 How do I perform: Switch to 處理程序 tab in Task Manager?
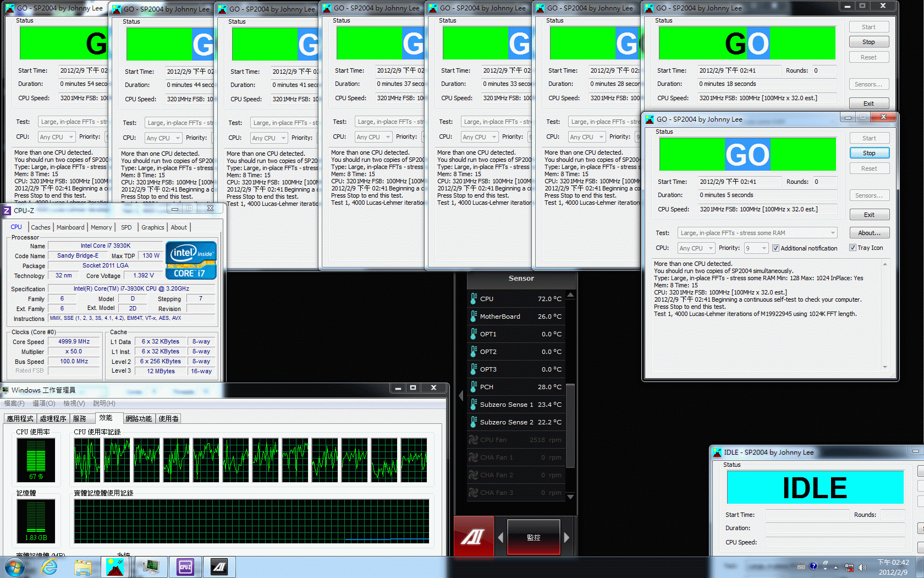53,419
